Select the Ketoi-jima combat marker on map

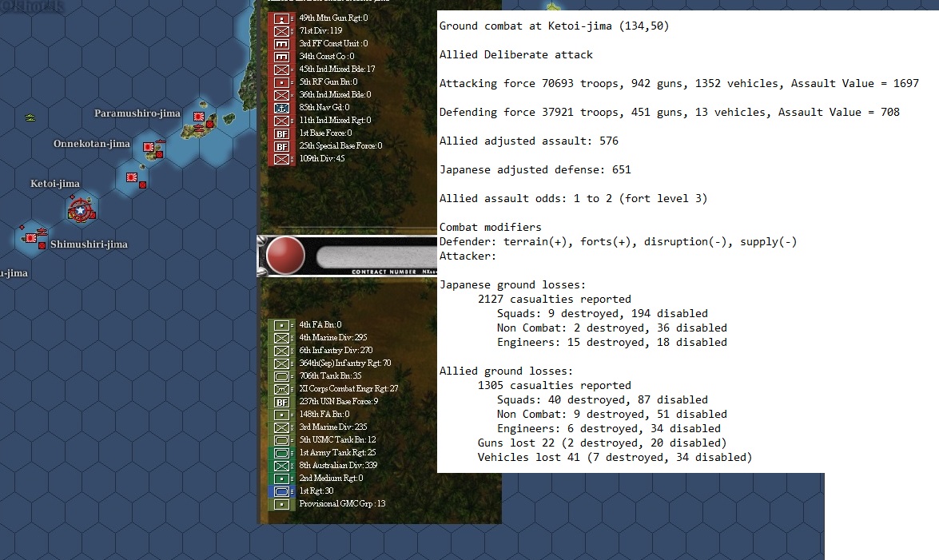pyautogui.click(x=80, y=209)
